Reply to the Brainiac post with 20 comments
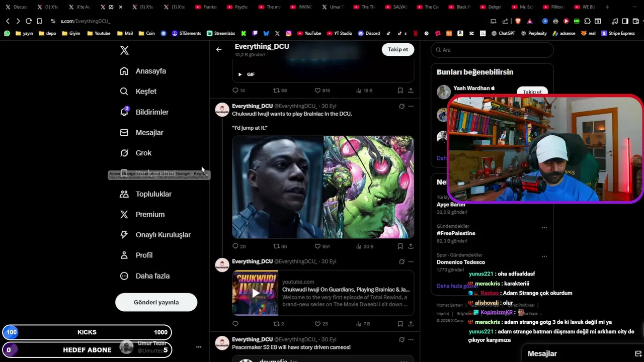 (x=239, y=246)
